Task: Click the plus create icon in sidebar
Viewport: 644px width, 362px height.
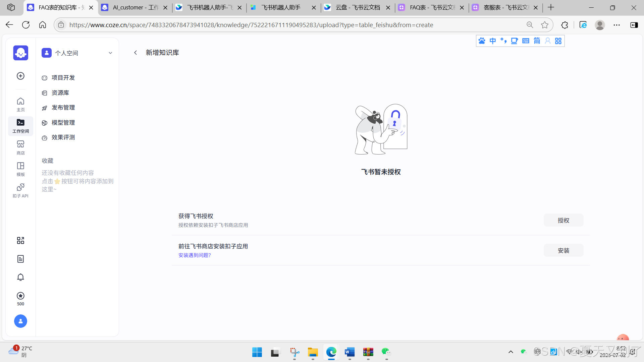Action: (20, 76)
